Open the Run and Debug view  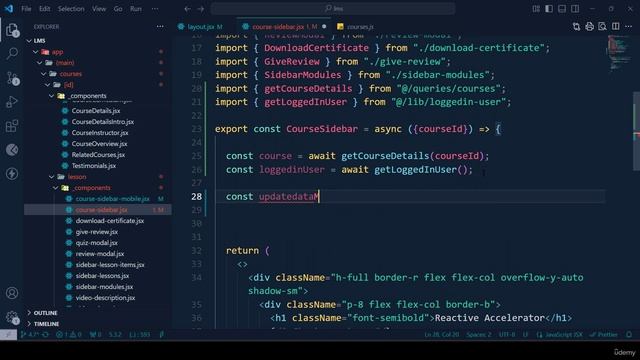tap(12, 102)
